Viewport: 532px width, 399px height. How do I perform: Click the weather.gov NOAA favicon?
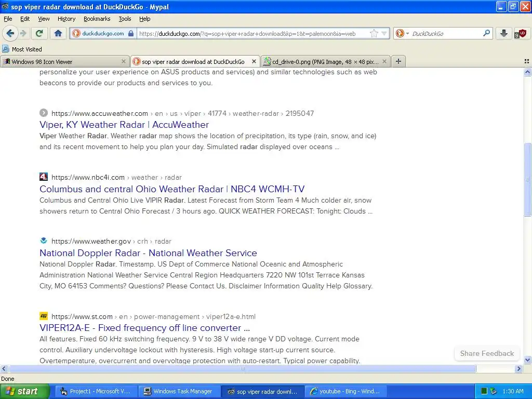pos(44,241)
